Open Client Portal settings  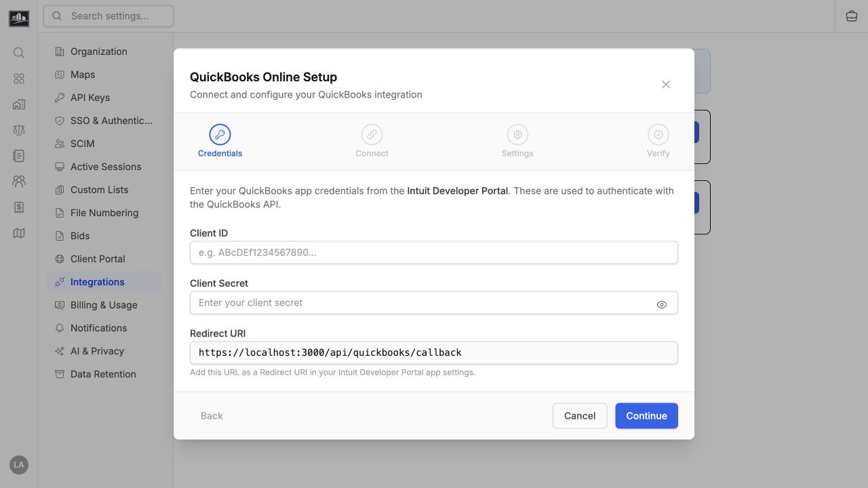[x=103, y=259]
